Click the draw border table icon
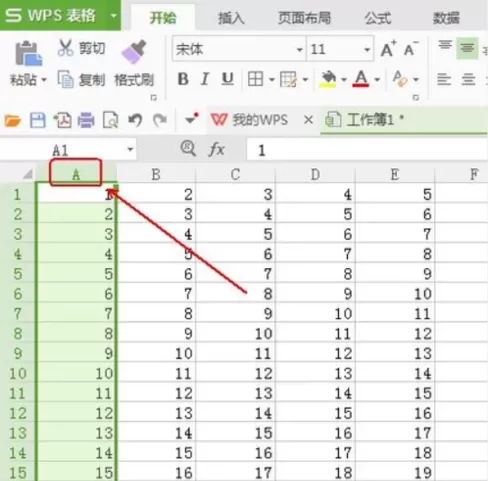 tap(288, 79)
